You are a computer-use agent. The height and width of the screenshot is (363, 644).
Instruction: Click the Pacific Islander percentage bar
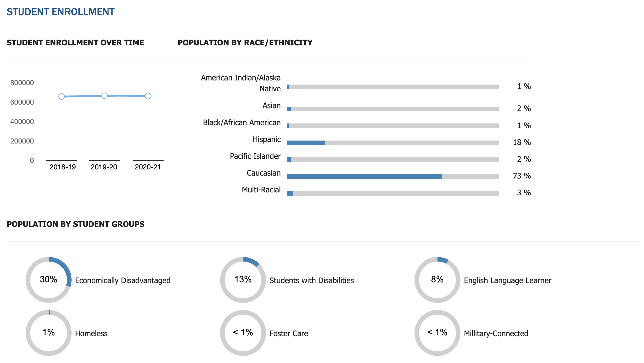point(393,160)
